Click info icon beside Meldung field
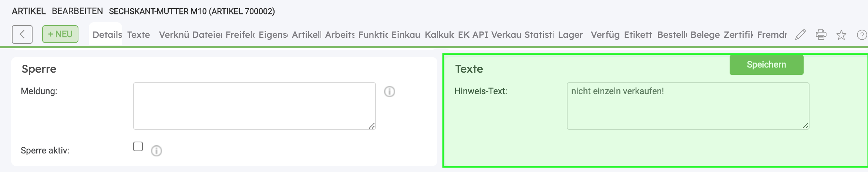The width and height of the screenshot is (868, 172). click(x=389, y=92)
